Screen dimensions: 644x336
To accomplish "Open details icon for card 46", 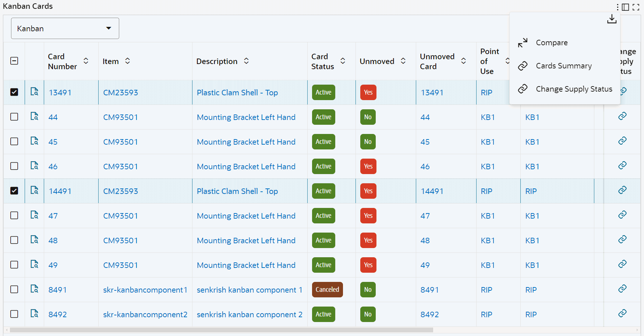I will (x=34, y=166).
